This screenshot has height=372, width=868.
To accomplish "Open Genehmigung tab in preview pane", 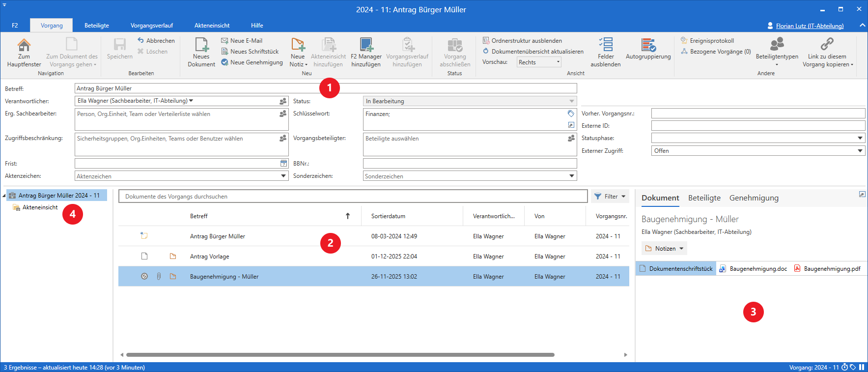I will click(754, 198).
